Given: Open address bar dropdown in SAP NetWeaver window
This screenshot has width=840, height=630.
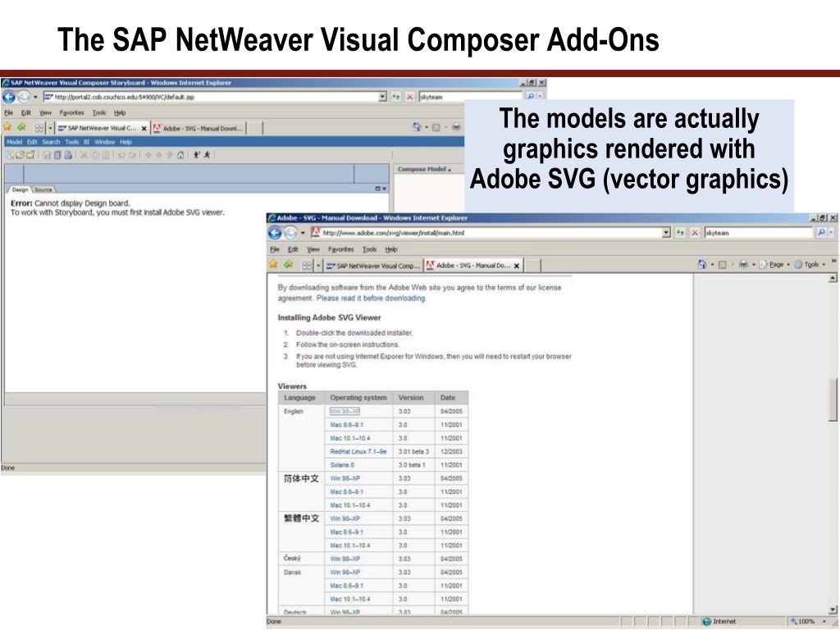Looking at the screenshot, I should coord(382,97).
